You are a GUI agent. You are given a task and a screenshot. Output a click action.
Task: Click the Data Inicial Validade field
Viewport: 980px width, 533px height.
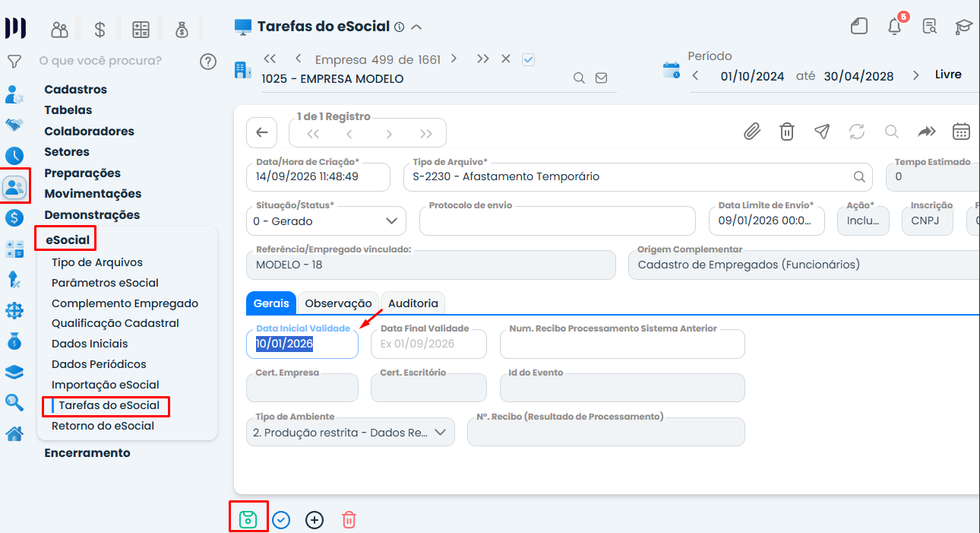pos(302,344)
